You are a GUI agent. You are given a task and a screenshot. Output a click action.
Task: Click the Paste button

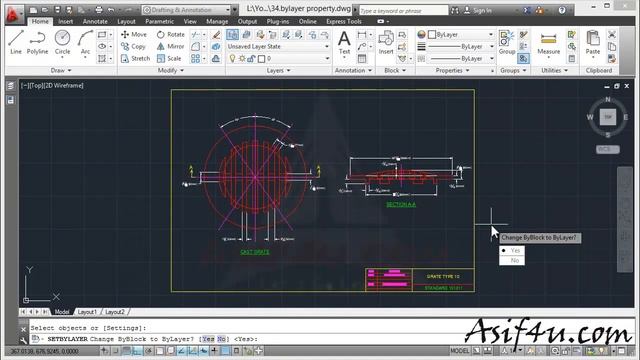(593, 43)
